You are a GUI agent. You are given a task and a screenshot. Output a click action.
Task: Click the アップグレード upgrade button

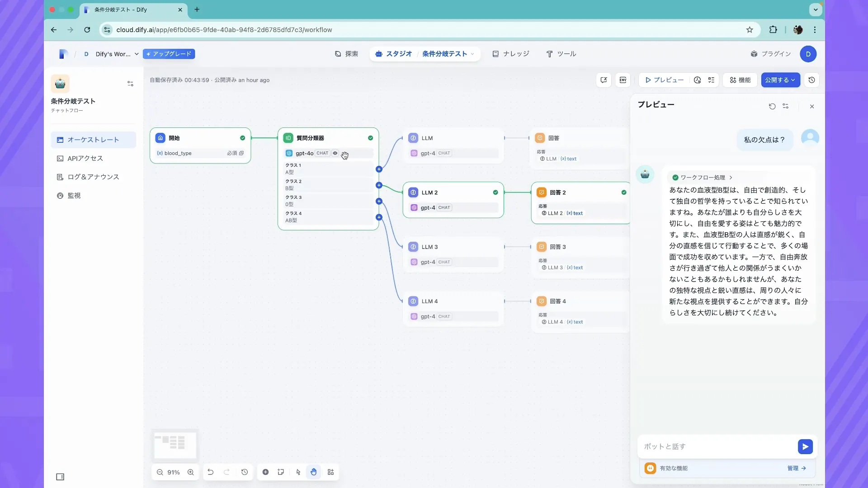click(x=169, y=54)
